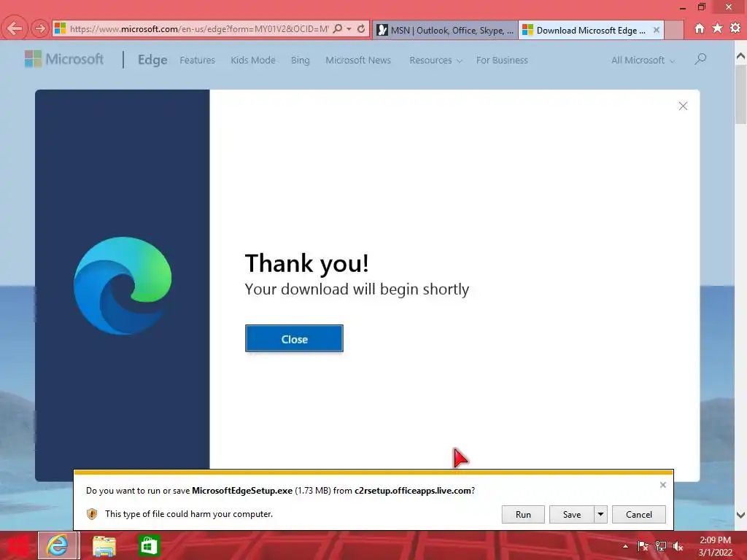Open the Save options dropdown arrow
Screen dimensions: 747x560
coord(600,514)
